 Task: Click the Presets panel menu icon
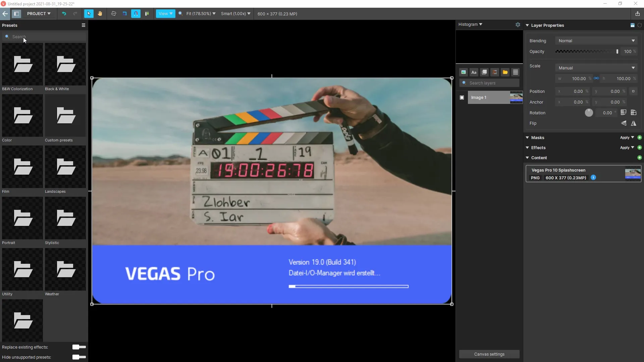coord(83,25)
